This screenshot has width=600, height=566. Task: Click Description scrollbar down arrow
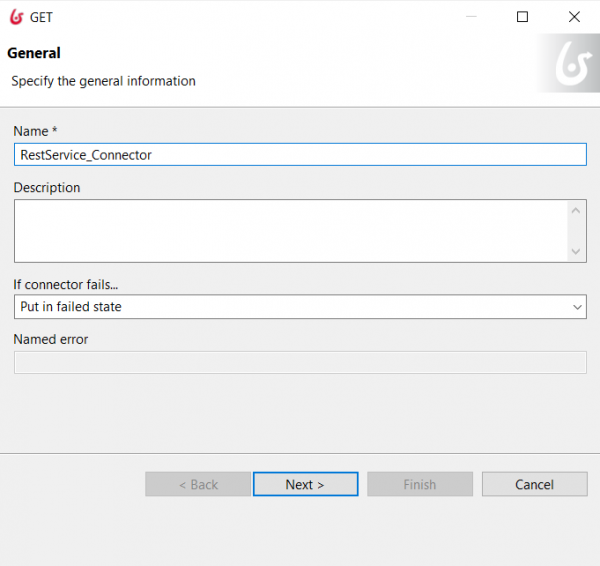click(576, 251)
